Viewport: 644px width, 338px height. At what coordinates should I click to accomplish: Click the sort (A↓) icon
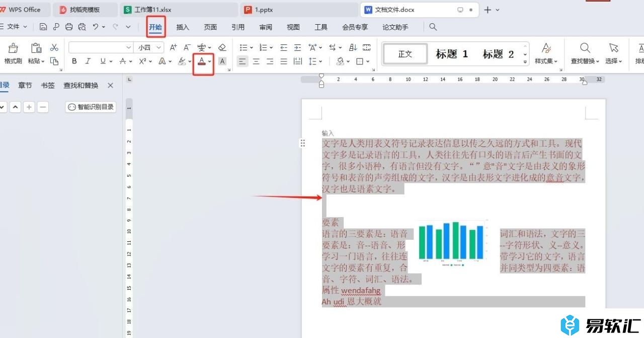353,47
